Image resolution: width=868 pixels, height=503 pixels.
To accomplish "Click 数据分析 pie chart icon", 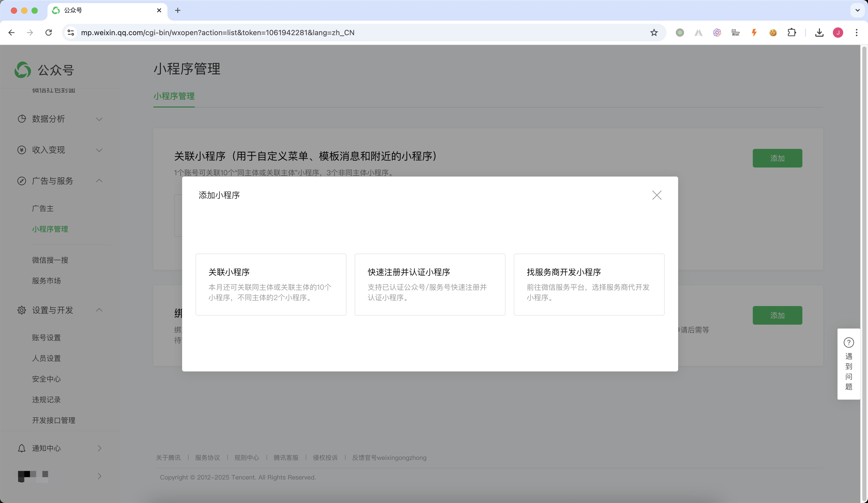I will tap(22, 119).
